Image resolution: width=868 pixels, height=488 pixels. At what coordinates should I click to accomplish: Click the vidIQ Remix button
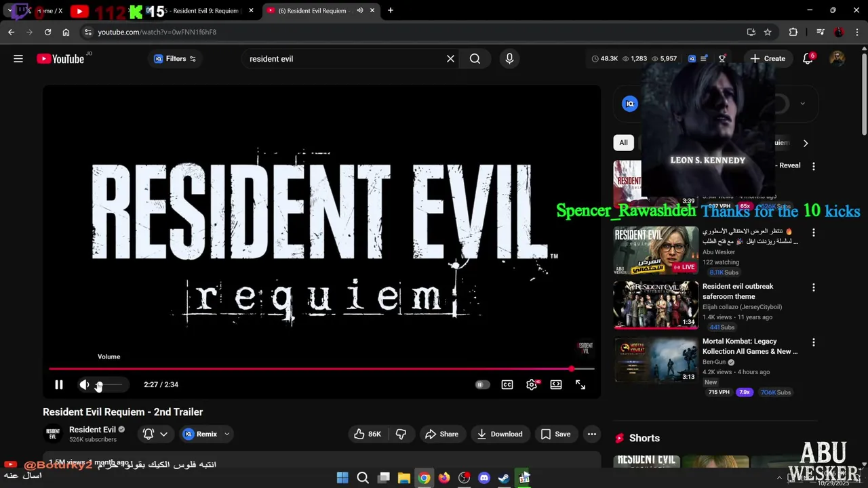[x=201, y=434]
